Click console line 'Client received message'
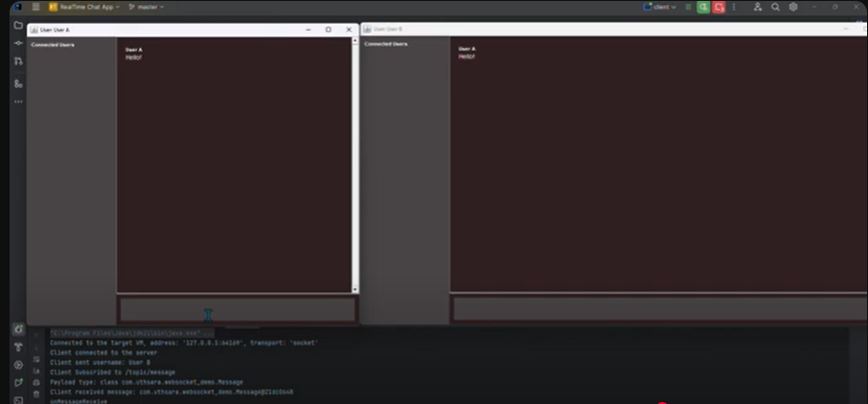The height and width of the screenshot is (404, 868). (x=171, y=393)
